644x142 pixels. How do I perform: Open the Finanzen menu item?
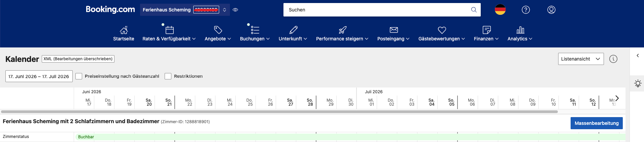tap(486, 39)
